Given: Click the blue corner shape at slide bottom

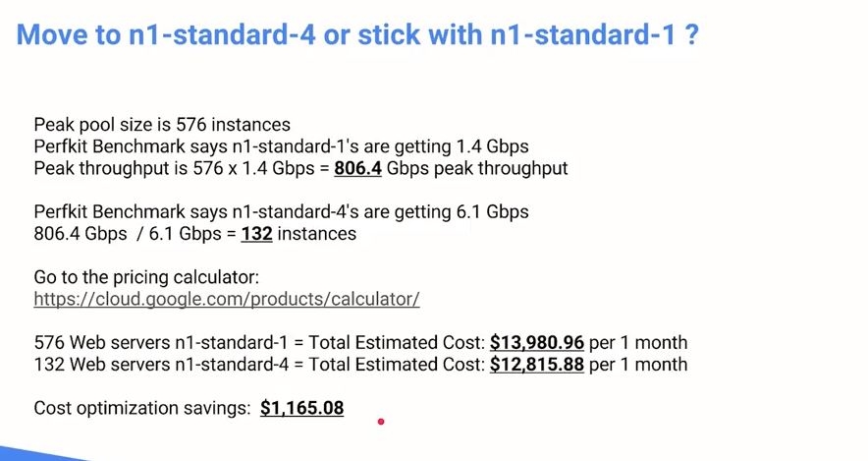Looking at the screenshot, I should (x=44, y=453).
